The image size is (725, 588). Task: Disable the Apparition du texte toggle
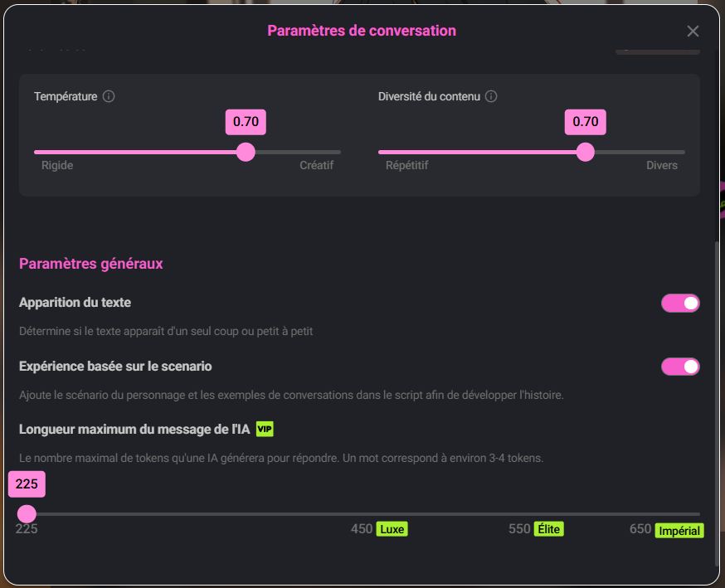[679, 302]
